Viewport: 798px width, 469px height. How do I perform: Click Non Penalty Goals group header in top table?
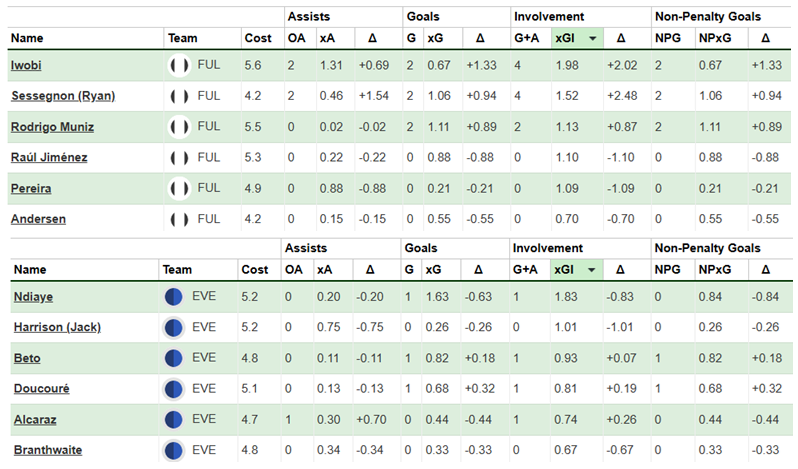[707, 17]
